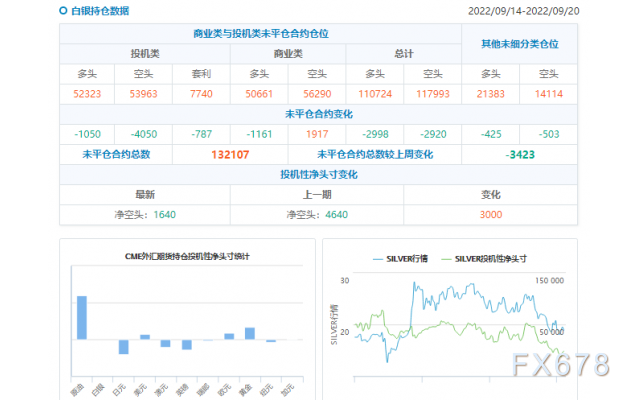
Task: Click the 投机类 column group header
Action: [x=145, y=53]
